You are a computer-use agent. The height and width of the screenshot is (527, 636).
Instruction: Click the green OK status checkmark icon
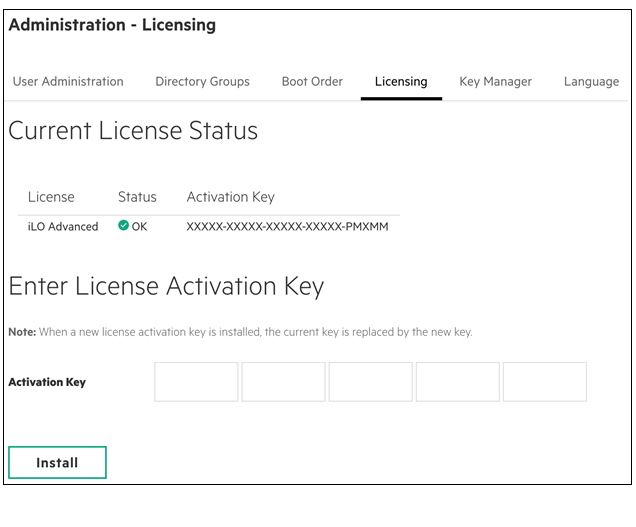tap(123, 225)
